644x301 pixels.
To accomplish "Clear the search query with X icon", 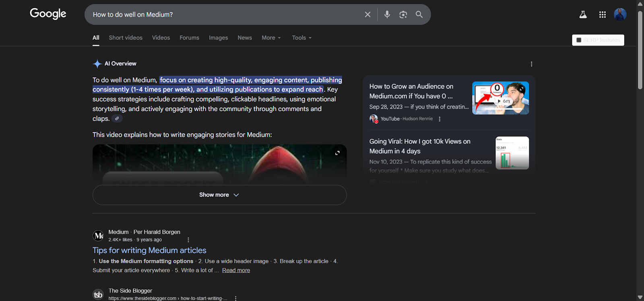I will (x=367, y=14).
